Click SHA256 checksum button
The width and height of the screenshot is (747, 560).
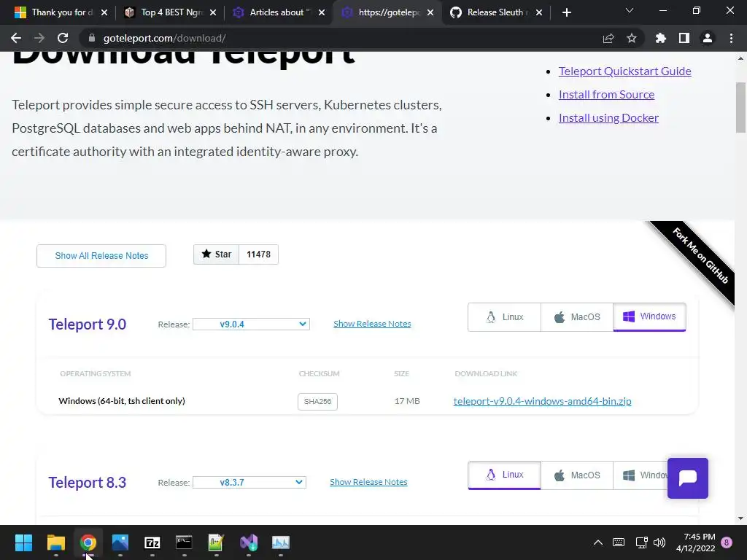pyautogui.click(x=318, y=402)
